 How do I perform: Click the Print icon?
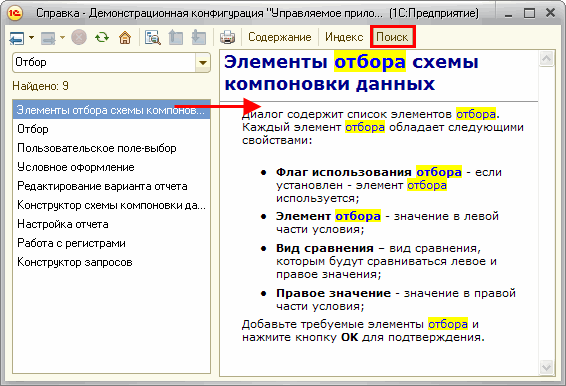pos(227,37)
